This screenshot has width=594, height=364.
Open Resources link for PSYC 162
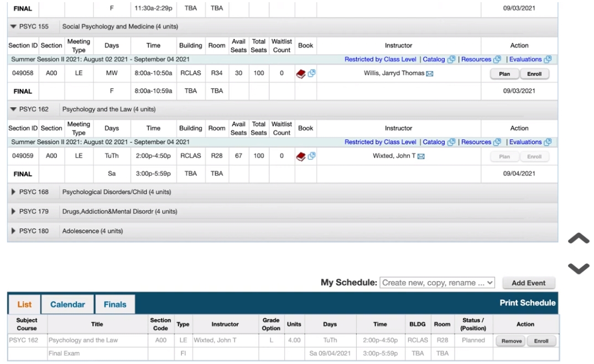[x=476, y=142]
